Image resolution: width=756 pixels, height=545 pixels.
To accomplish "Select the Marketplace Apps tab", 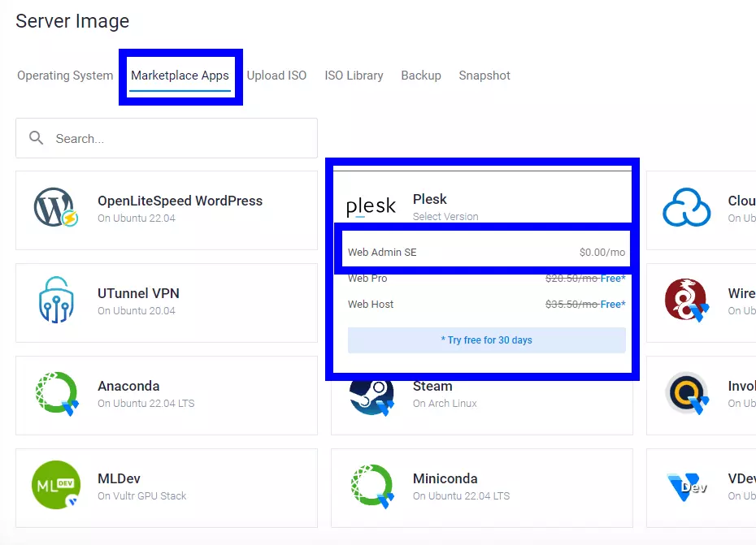I will click(x=180, y=76).
